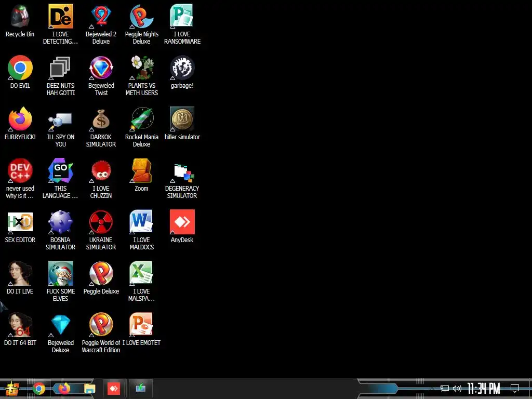Expand the hidden system tray icons chevron
This screenshot has height=399, width=532.
point(432,389)
